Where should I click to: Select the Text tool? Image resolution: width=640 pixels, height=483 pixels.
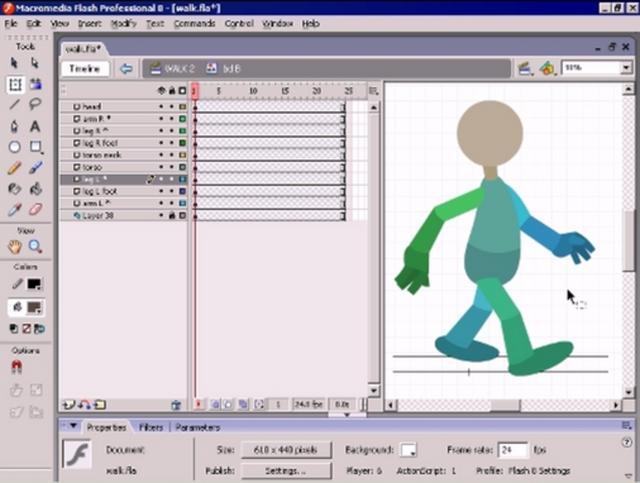(x=35, y=126)
